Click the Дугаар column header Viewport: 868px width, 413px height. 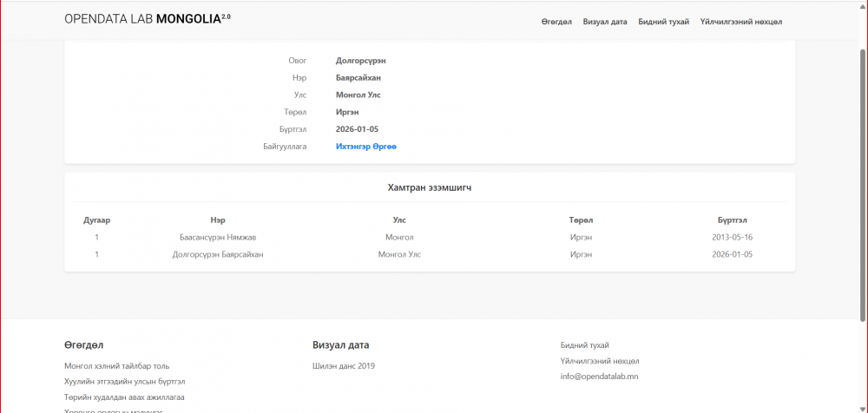[96, 220]
